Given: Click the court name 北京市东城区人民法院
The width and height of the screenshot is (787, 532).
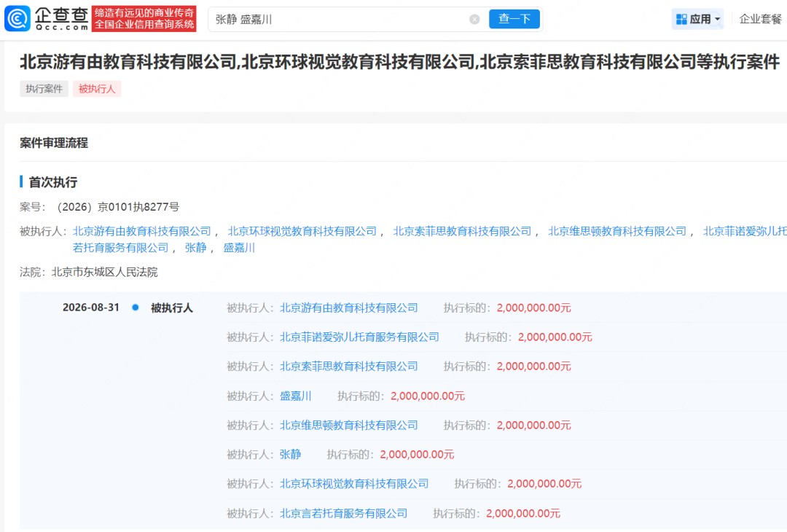Looking at the screenshot, I should tap(104, 272).
